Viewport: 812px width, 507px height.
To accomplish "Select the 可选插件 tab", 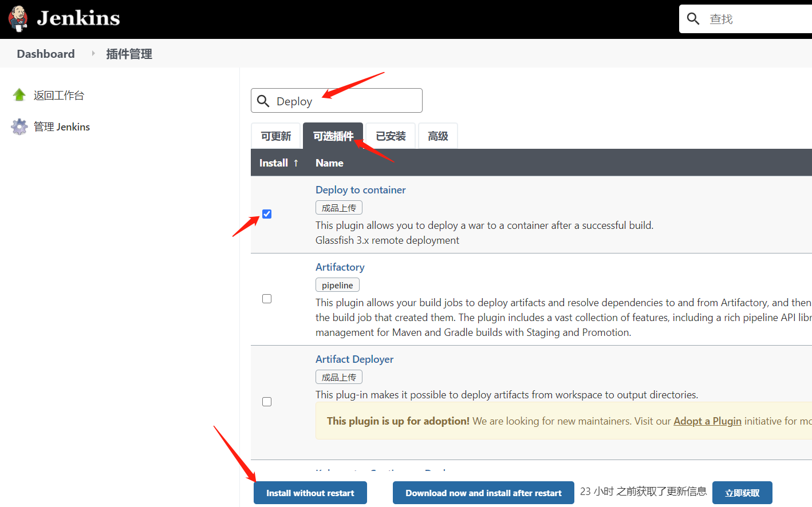I will pos(333,136).
